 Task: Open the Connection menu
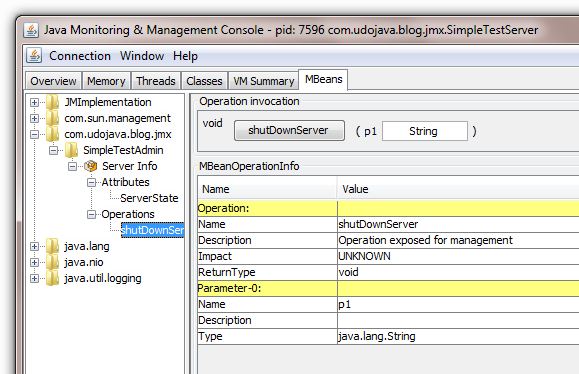click(x=80, y=56)
